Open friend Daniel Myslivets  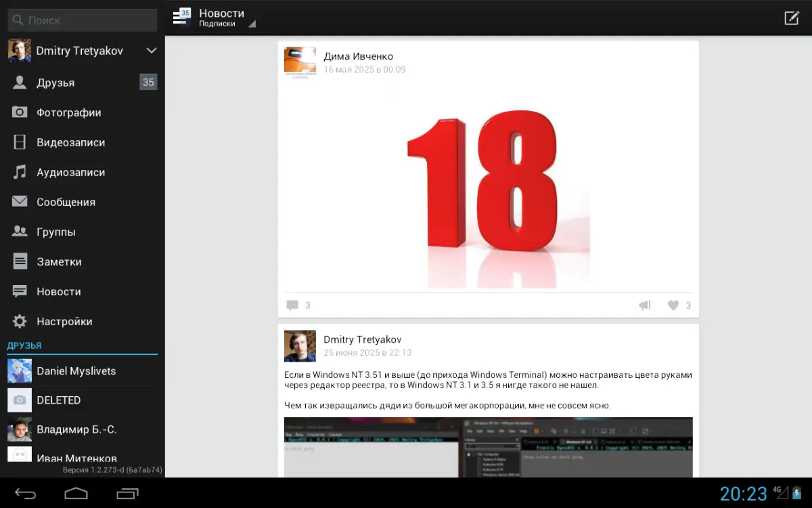pos(83,371)
